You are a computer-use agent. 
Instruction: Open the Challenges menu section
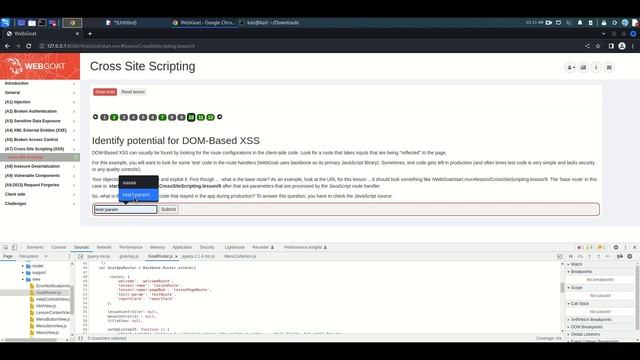tap(40, 204)
